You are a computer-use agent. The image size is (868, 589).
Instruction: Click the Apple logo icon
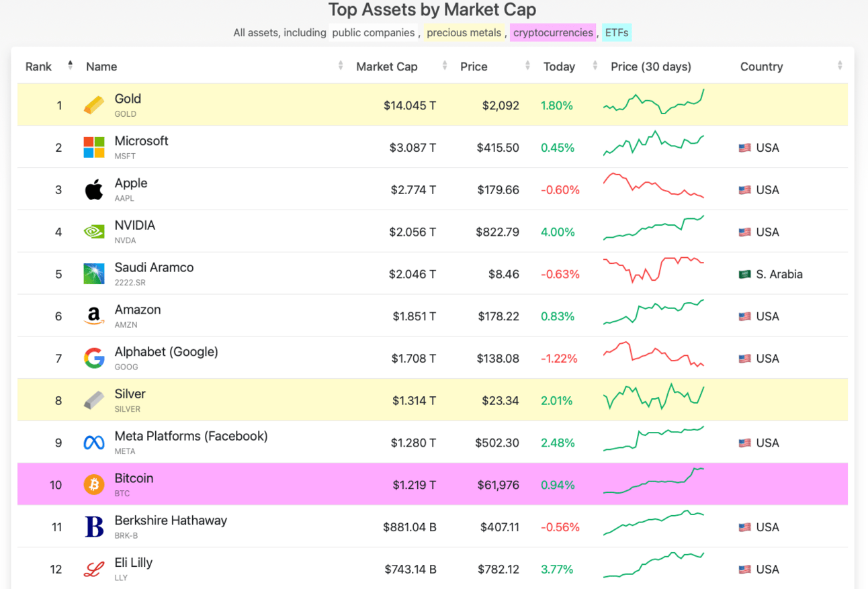[94, 190]
